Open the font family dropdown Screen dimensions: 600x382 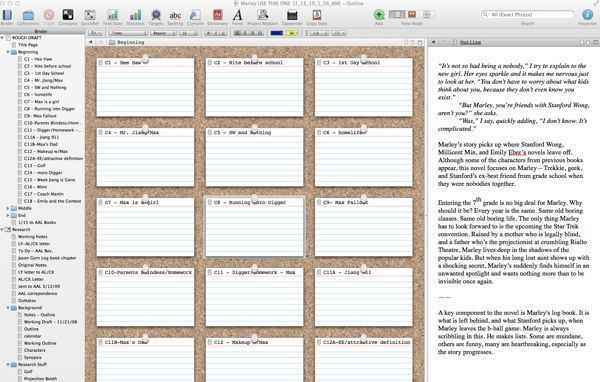(128, 33)
